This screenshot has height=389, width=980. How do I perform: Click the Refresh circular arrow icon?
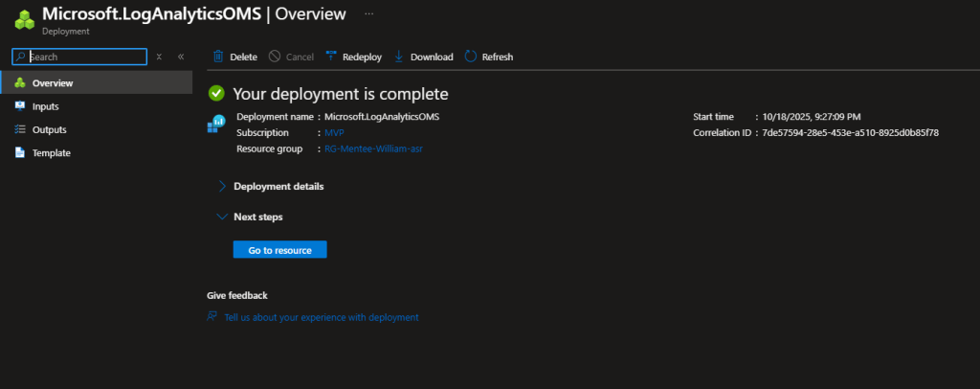[470, 57]
